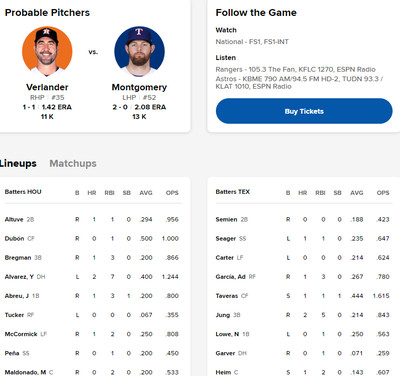Click the Buy Tickets button
The image size is (400, 376).
304,111
